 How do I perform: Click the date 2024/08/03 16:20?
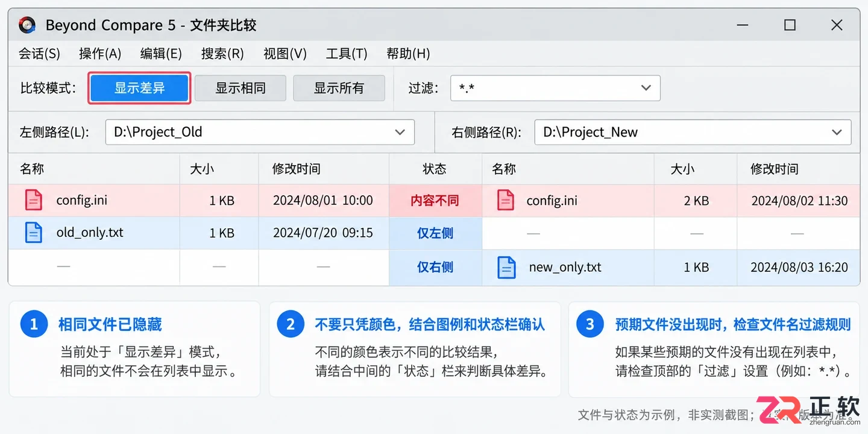(x=800, y=267)
